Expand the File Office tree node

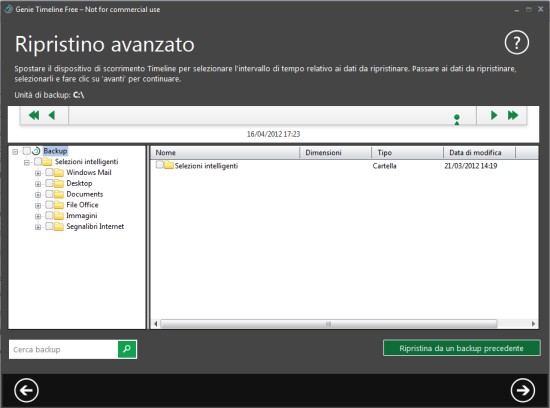point(38,206)
